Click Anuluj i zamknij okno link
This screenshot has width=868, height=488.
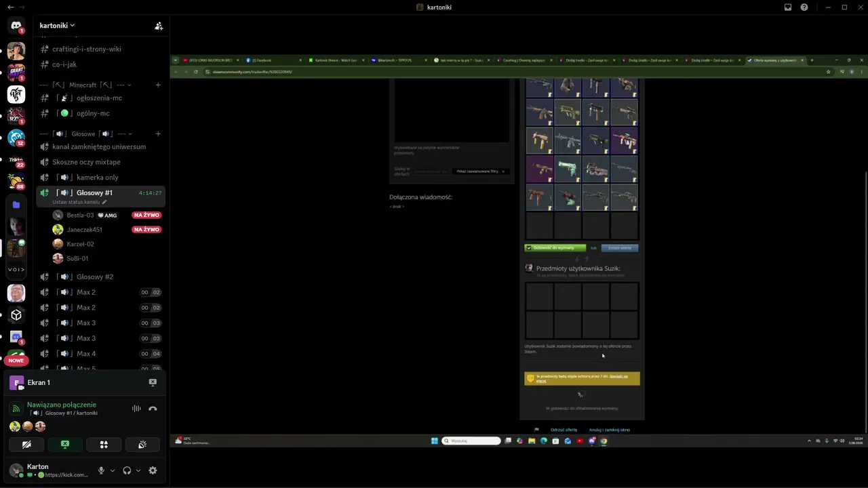(x=610, y=430)
